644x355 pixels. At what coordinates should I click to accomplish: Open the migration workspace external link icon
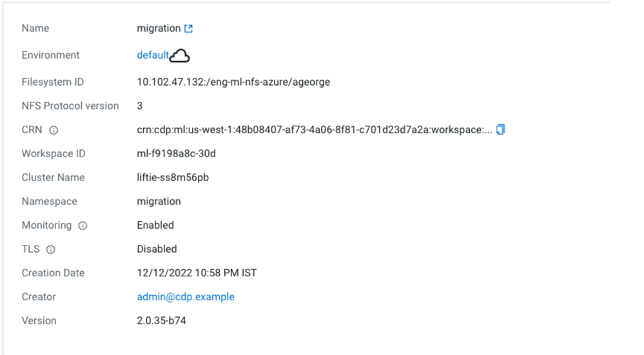tap(188, 29)
